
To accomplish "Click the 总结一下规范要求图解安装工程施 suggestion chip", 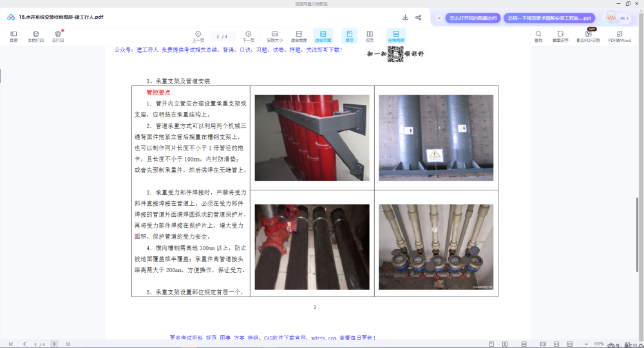I will [549, 18].
